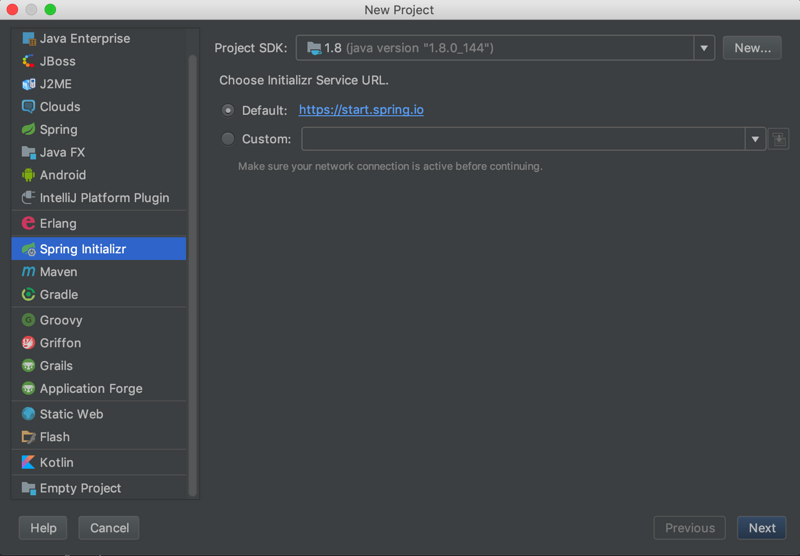Enable the Custom URL radio button
Image resolution: width=800 pixels, height=556 pixels.
(228, 139)
